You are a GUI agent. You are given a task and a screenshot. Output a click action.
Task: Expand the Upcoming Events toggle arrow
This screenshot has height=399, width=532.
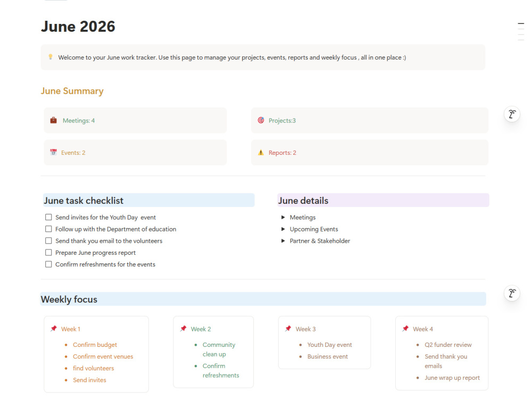tap(283, 229)
